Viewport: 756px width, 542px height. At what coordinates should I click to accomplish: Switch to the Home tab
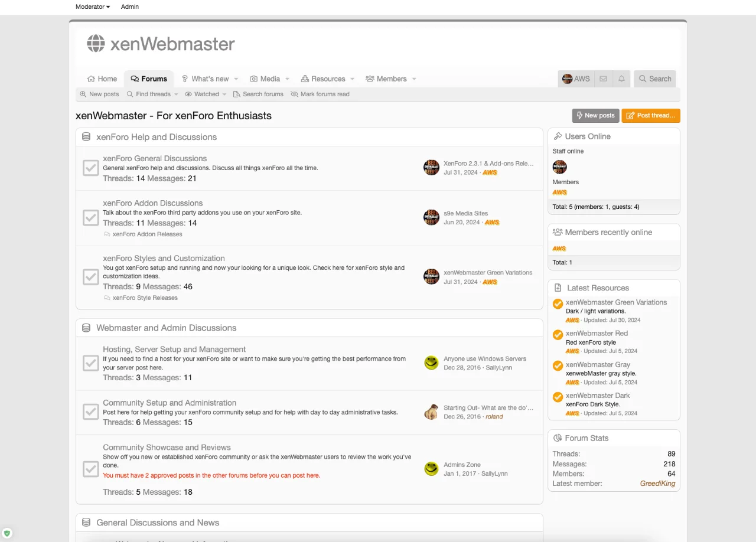pyautogui.click(x=102, y=79)
